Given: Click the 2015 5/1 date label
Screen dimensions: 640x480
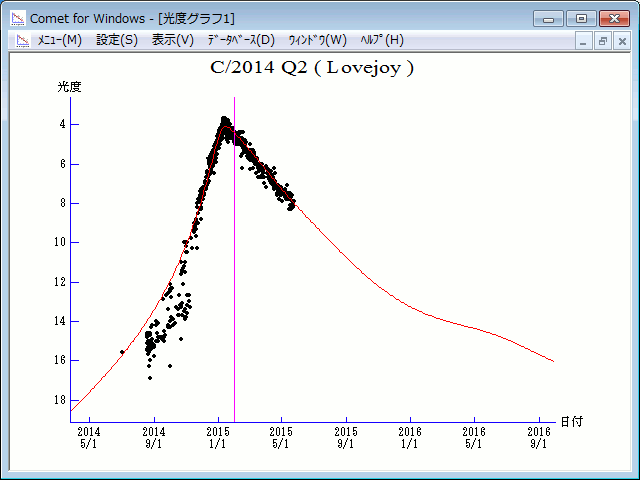Looking at the screenshot, I should point(281,438).
